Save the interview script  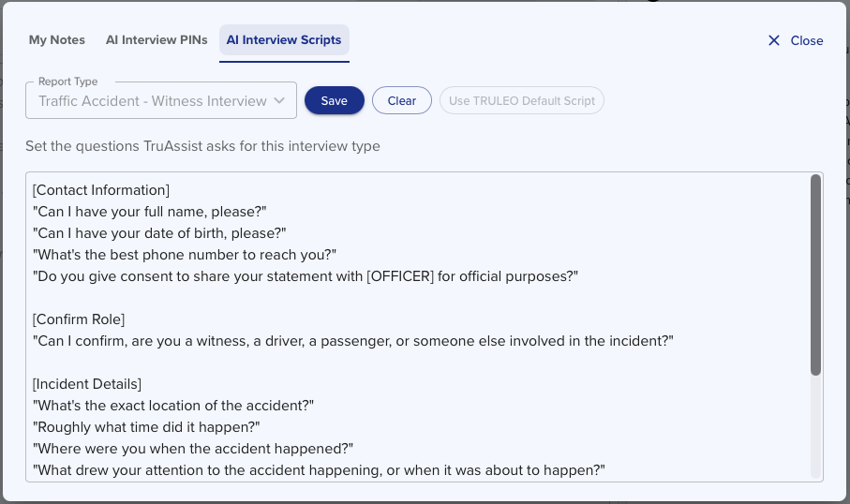334,101
